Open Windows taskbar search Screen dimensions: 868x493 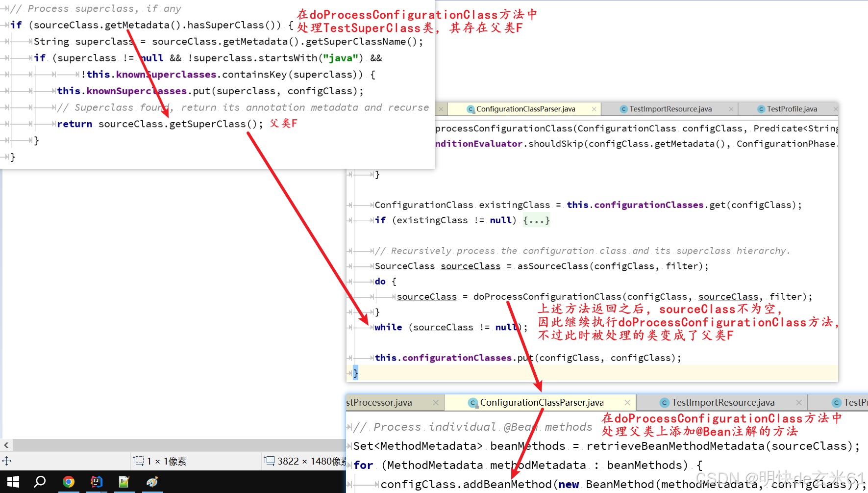[x=40, y=482]
